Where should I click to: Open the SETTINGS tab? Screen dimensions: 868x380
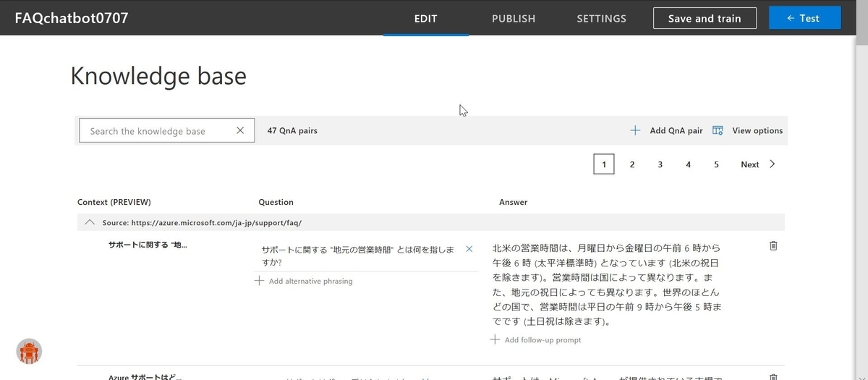tap(601, 19)
